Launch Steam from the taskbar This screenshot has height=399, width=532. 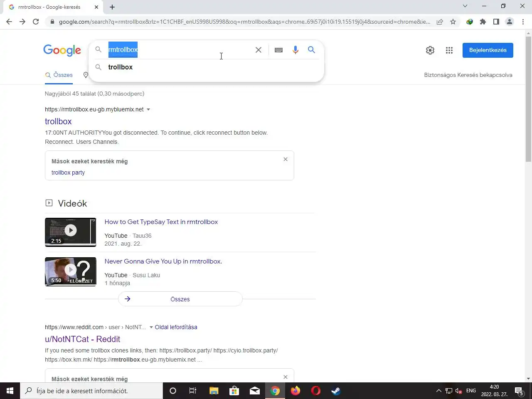(336, 391)
